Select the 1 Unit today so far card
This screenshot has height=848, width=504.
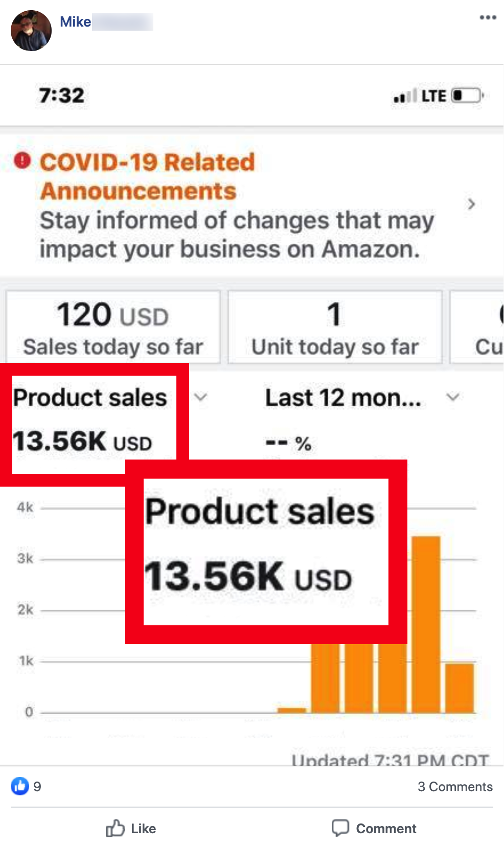[335, 327]
